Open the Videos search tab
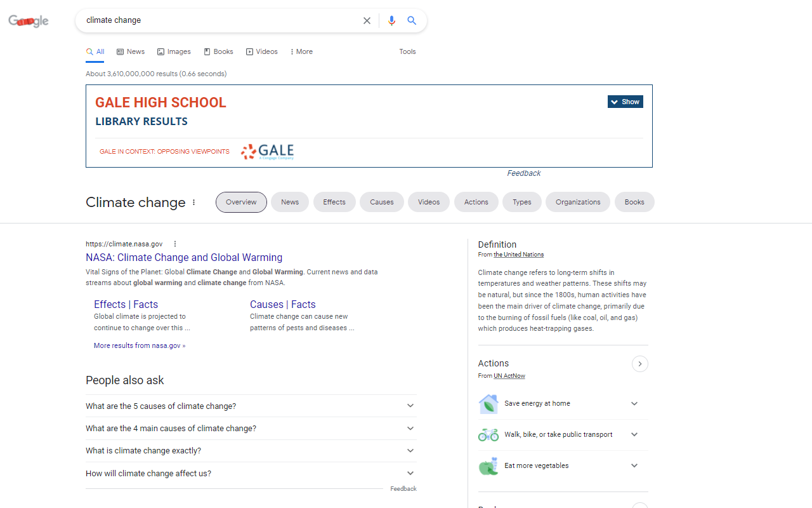 262,52
